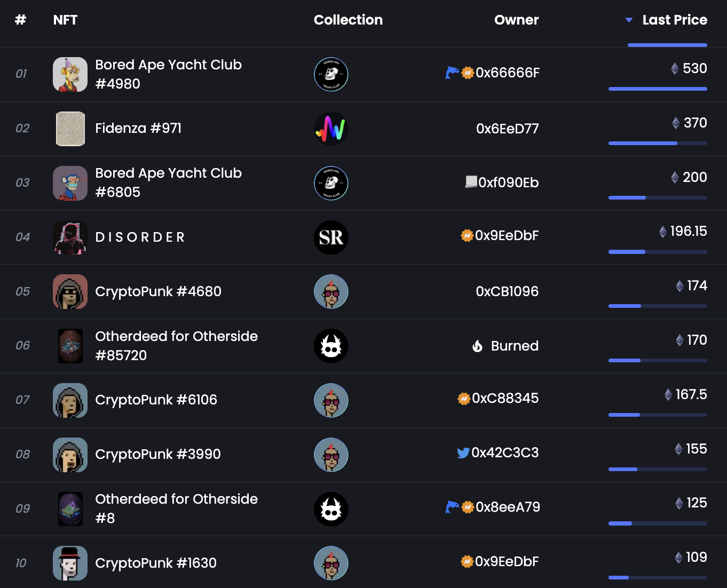Click Bored Ape Yacht Club collection icon in row 01

coord(331,74)
